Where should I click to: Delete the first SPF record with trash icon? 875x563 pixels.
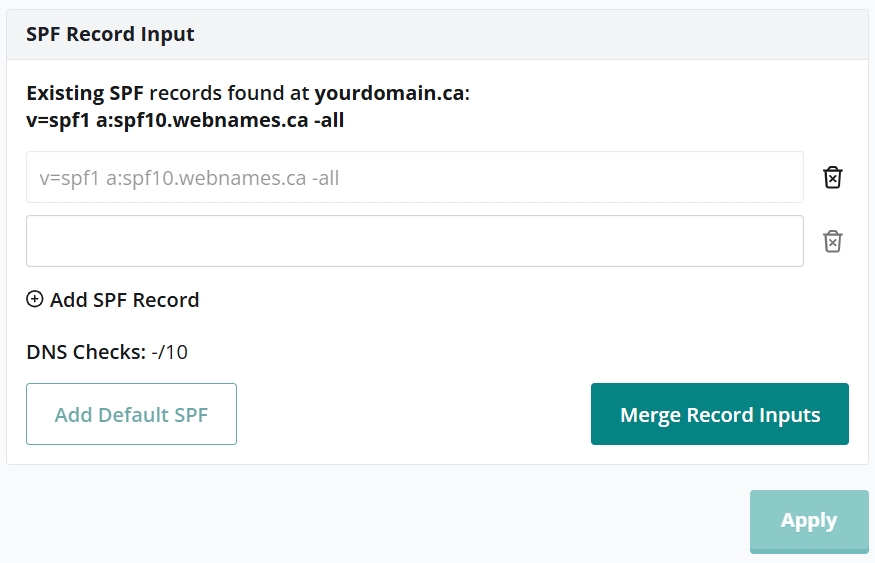click(832, 178)
